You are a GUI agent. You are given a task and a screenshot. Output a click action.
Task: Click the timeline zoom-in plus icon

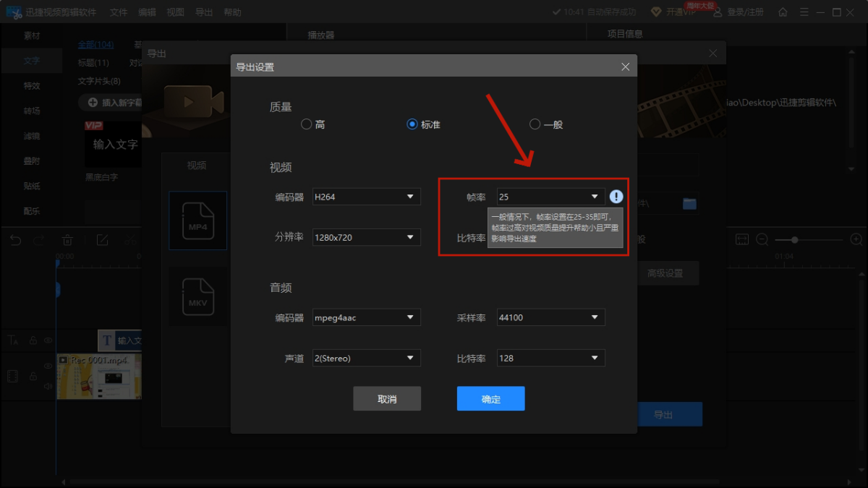point(856,239)
